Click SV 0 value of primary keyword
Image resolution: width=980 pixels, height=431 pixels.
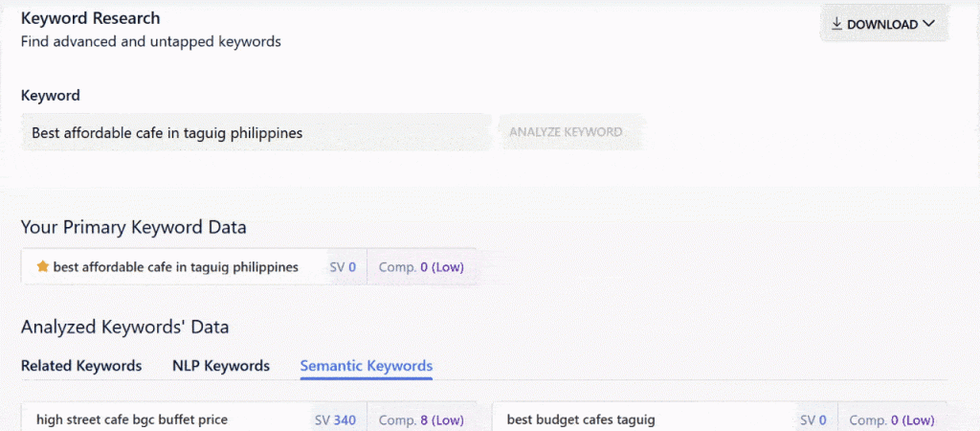(343, 267)
